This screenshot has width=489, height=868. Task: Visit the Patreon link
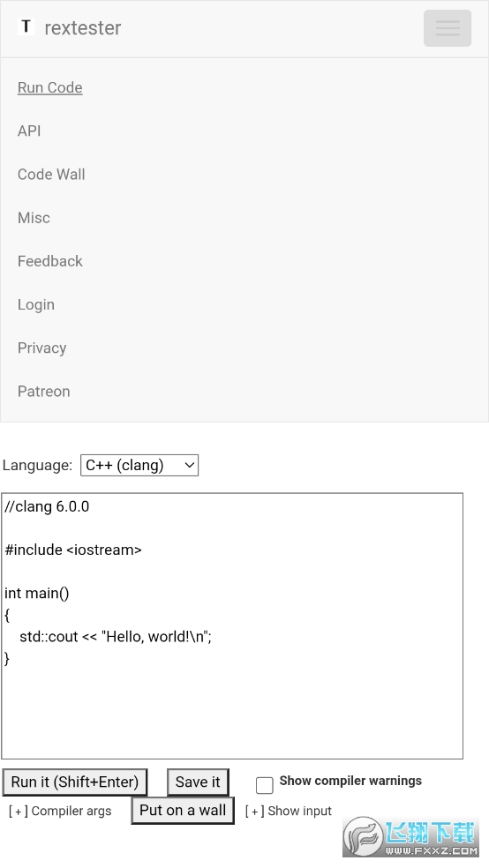tap(44, 392)
